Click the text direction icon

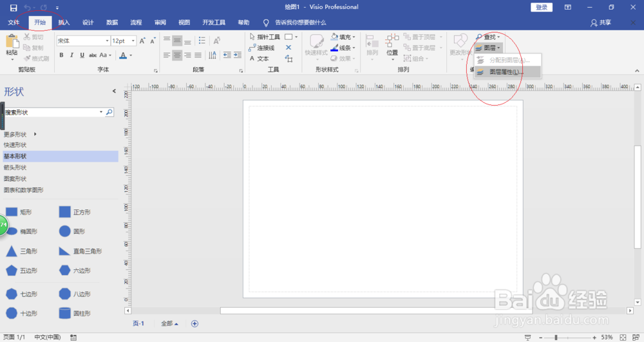[213, 55]
